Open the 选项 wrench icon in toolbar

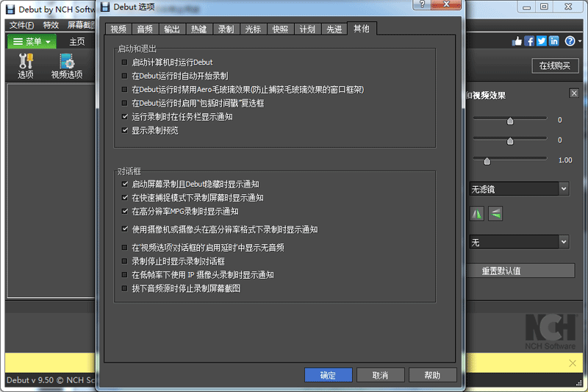coord(26,65)
